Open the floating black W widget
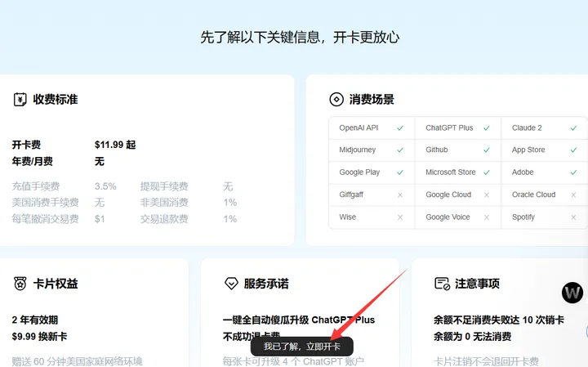Viewport: 588px width, 367px height. (573, 293)
